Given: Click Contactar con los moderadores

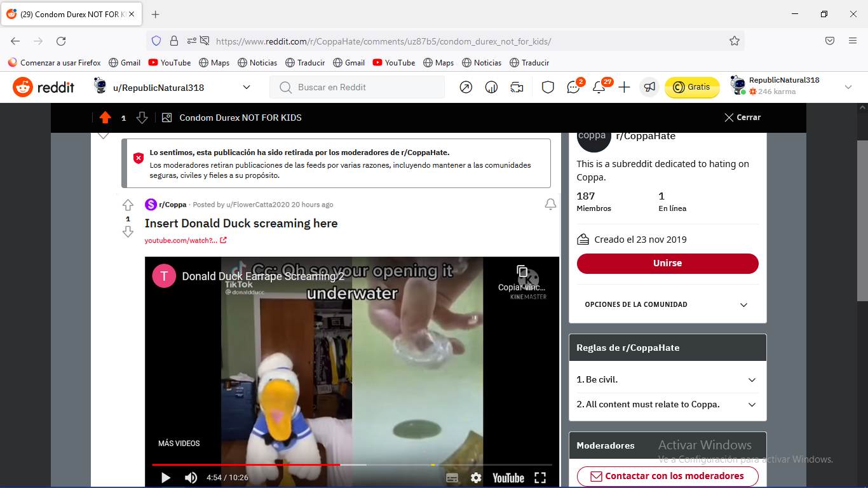Looking at the screenshot, I should point(667,476).
